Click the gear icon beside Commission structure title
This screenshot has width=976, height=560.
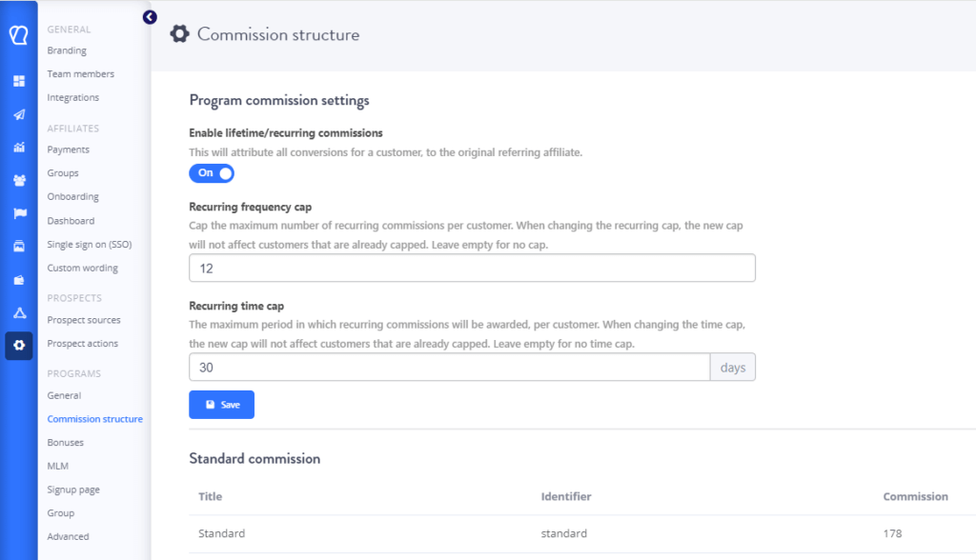pos(179,33)
